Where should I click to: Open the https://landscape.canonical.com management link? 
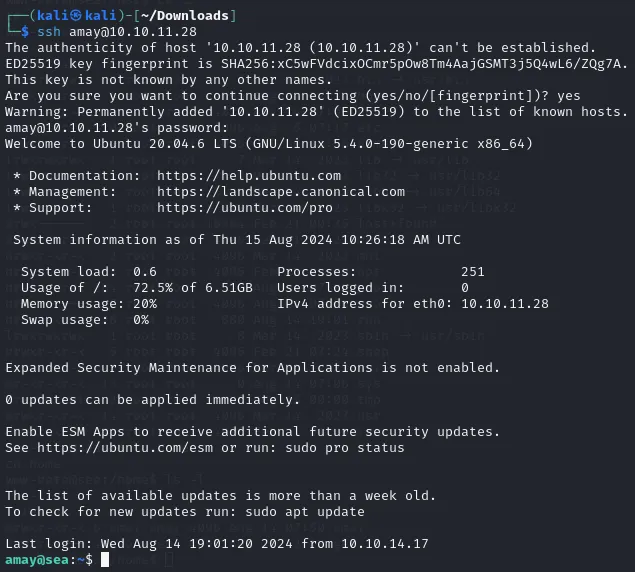tap(281, 192)
